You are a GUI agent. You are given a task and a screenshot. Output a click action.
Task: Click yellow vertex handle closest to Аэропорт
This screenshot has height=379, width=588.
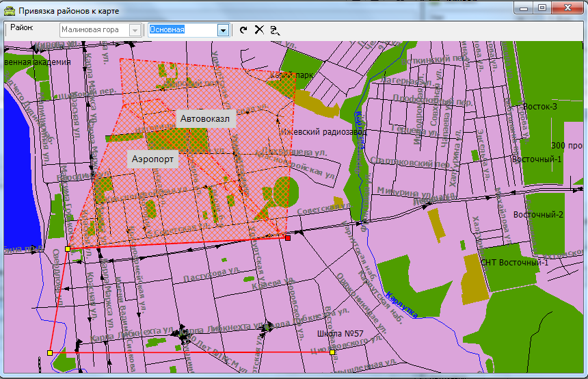[67, 249]
